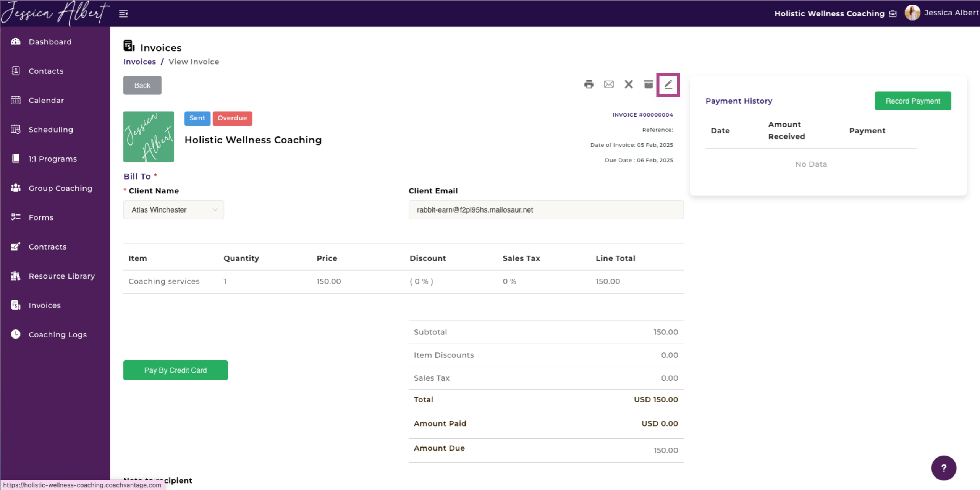Click the Jessica Albert username in header
The image size is (980, 490).
coord(951,13)
